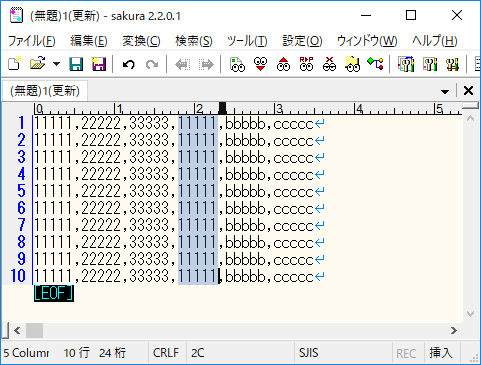Click line number 1 in the gutter

tap(21, 123)
